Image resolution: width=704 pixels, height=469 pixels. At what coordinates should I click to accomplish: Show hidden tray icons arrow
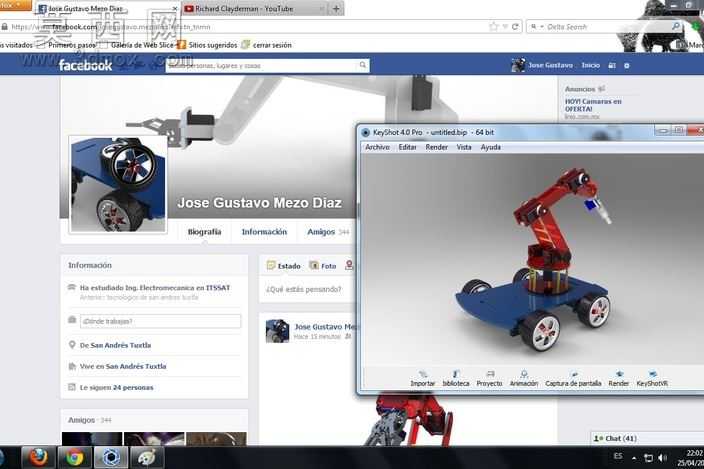pos(634,458)
